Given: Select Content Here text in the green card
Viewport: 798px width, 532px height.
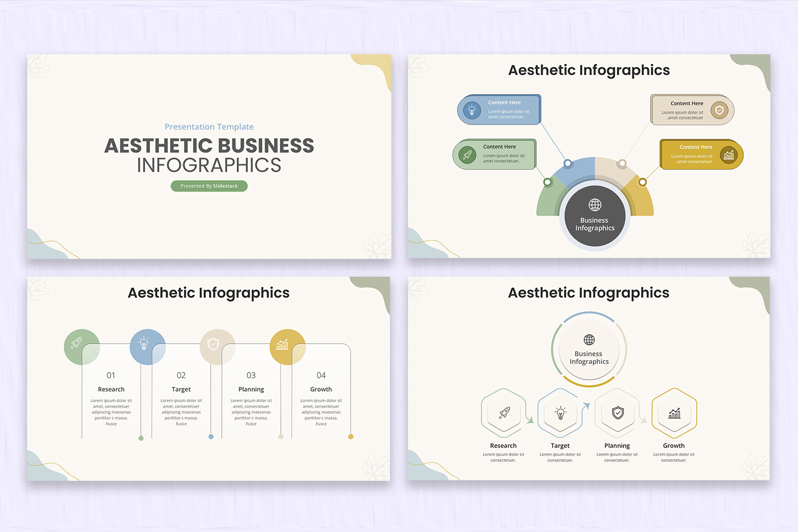Looking at the screenshot, I should [x=500, y=147].
